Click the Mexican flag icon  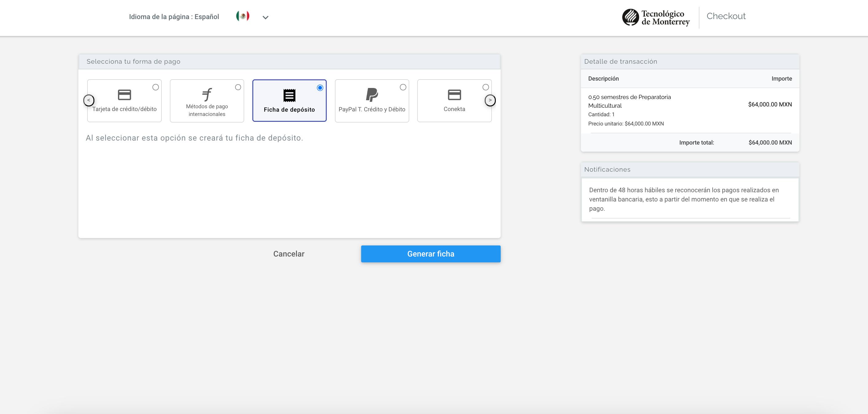click(243, 16)
